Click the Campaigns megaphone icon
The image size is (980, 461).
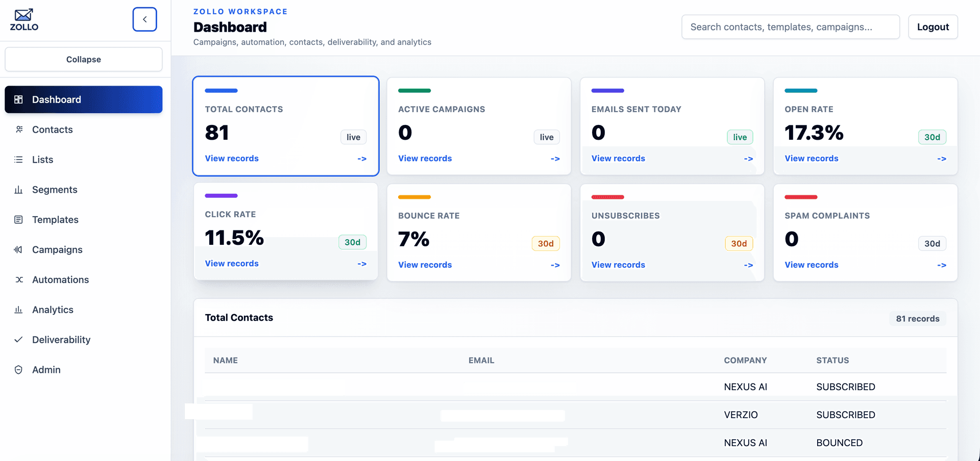pyautogui.click(x=18, y=250)
